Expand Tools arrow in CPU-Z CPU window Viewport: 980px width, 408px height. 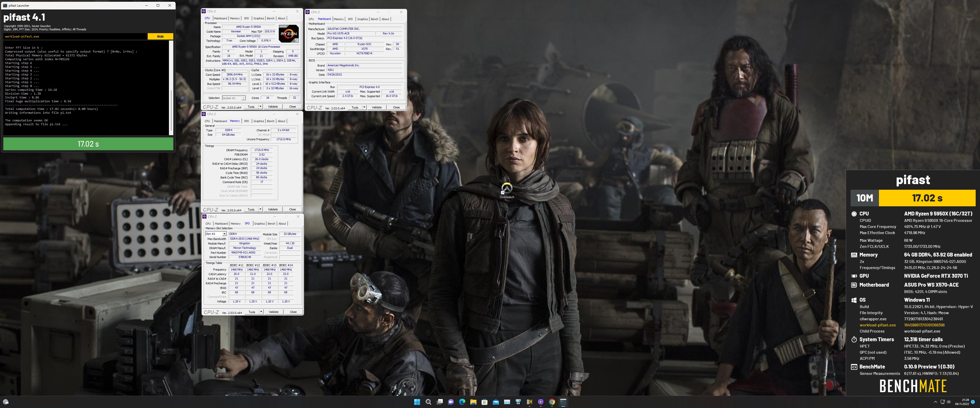pyautogui.click(x=260, y=107)
